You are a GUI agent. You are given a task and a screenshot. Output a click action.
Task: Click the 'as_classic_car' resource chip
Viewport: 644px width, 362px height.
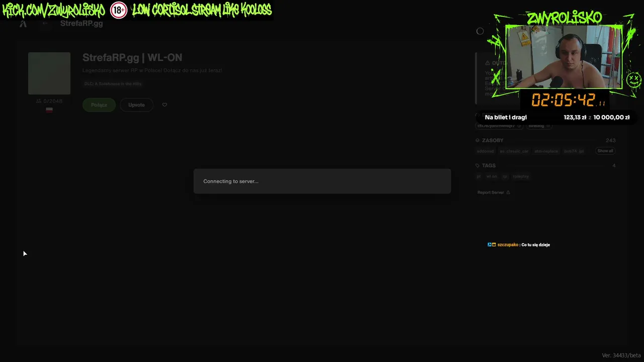(514, 151)
